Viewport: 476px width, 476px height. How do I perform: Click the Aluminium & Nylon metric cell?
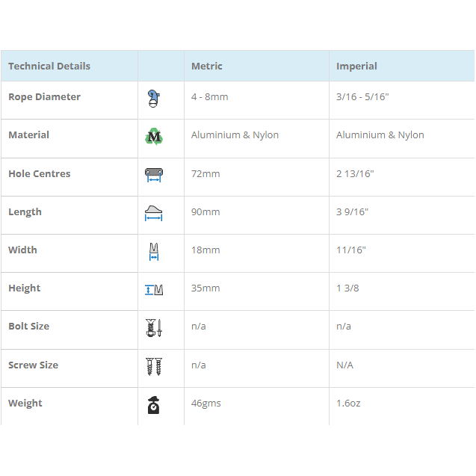point(235,135)
